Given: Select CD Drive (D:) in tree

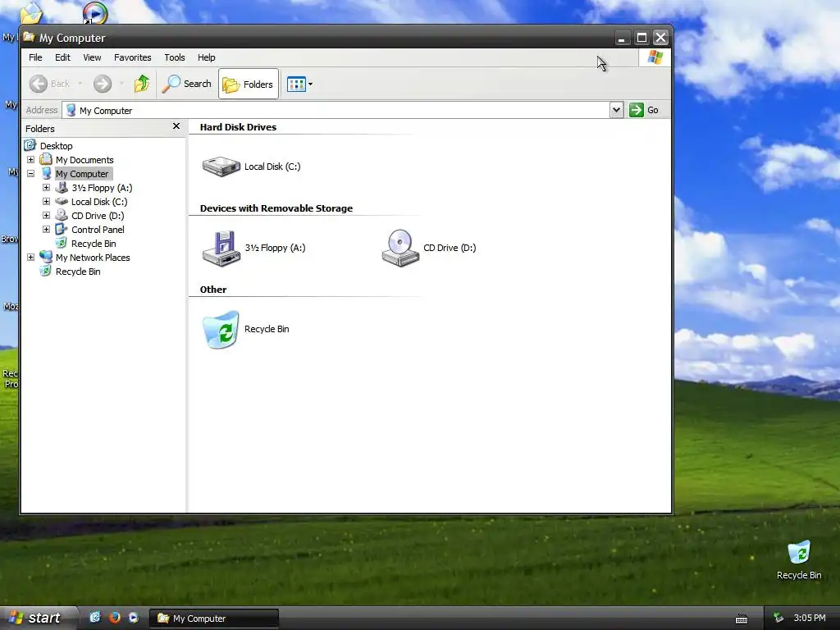Looking at the screenshot, I should (98, 216).
